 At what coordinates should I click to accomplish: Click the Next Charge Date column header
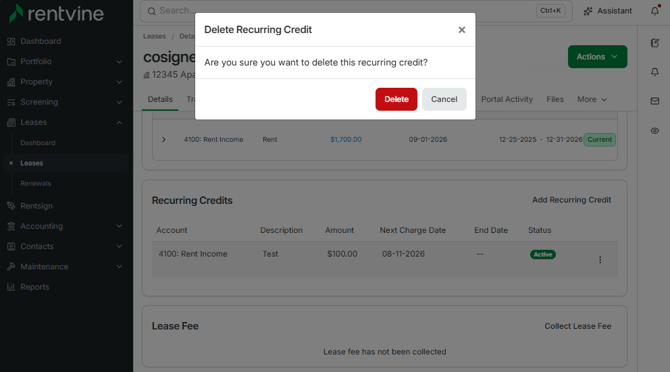pos(413,230)
